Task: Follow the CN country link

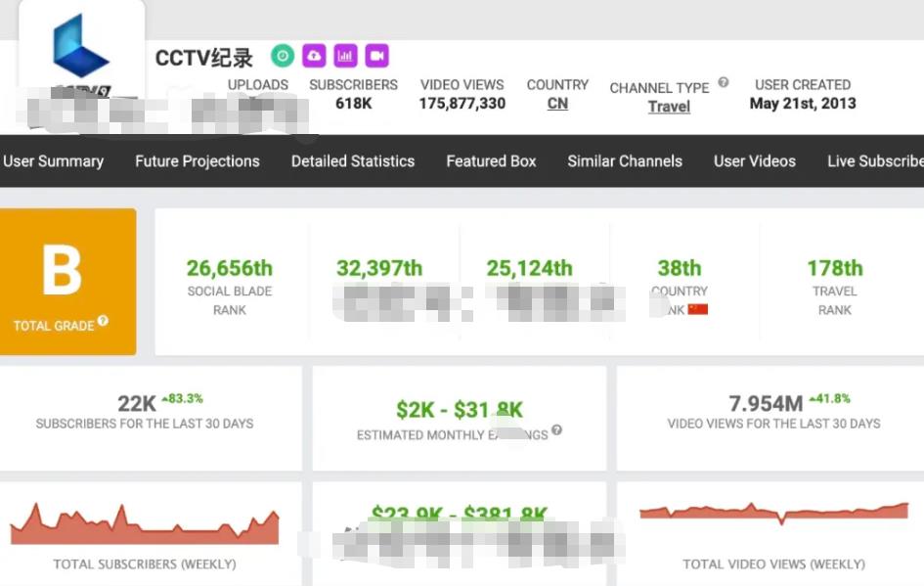Action: click(557, 104)
